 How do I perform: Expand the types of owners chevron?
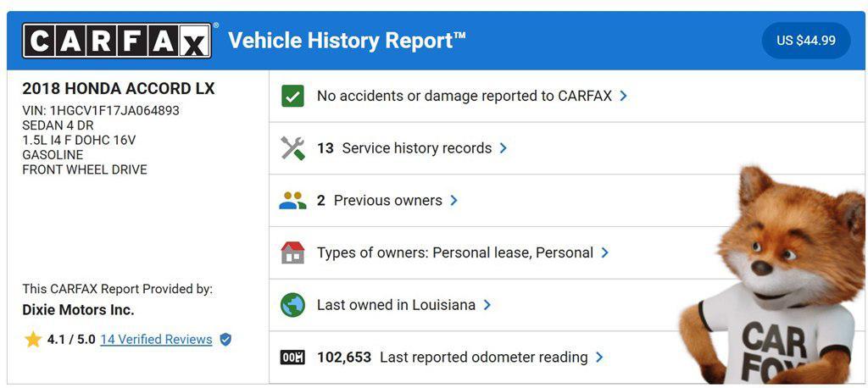pos(604,253)
